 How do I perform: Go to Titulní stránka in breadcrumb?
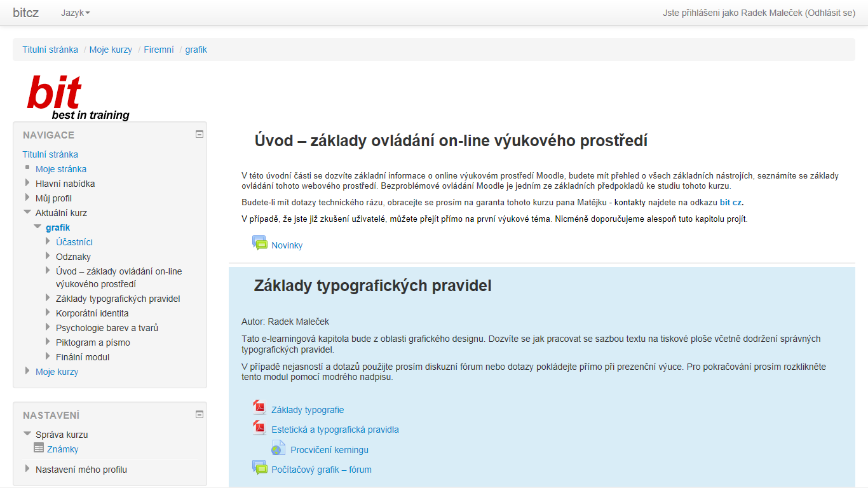(50, 50)
